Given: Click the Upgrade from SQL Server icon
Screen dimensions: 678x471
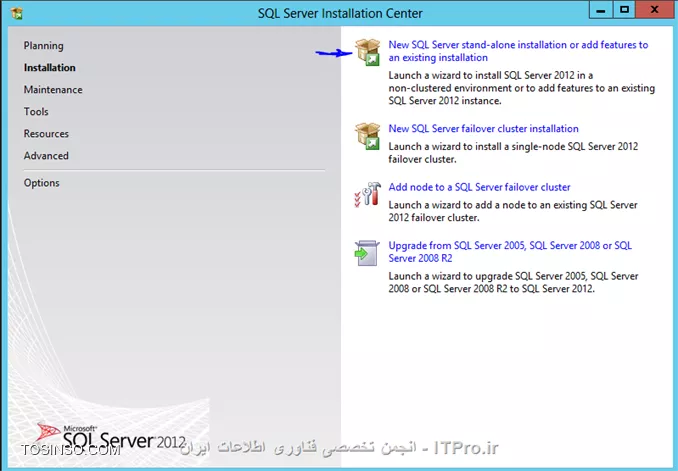Looking at the screenshot, I should tap(367, 253).
